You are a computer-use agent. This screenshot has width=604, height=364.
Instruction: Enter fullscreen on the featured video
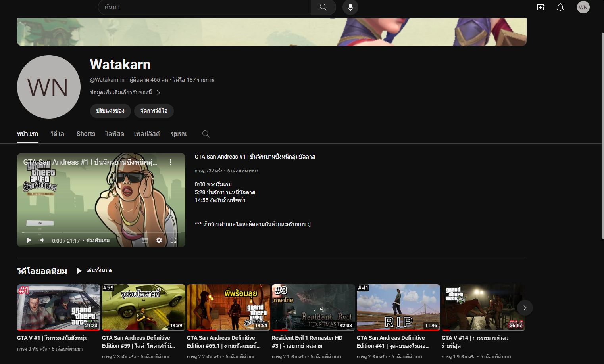(x=173, y=240)
